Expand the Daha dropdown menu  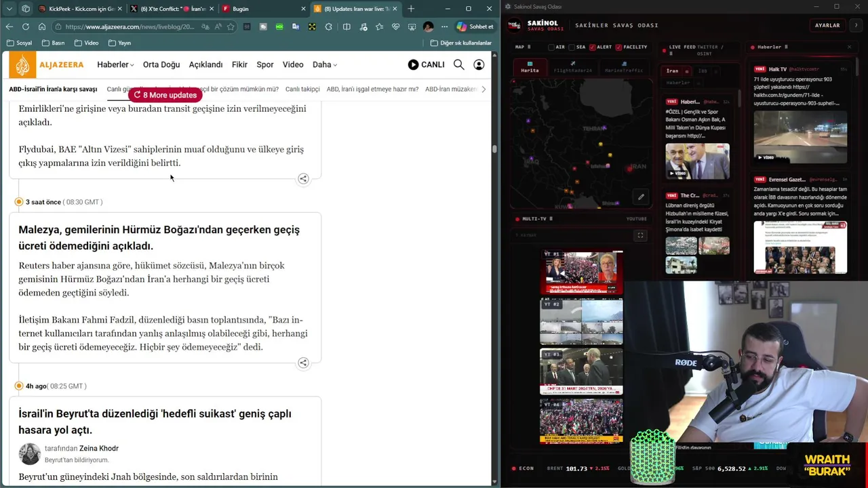[325, 64]
